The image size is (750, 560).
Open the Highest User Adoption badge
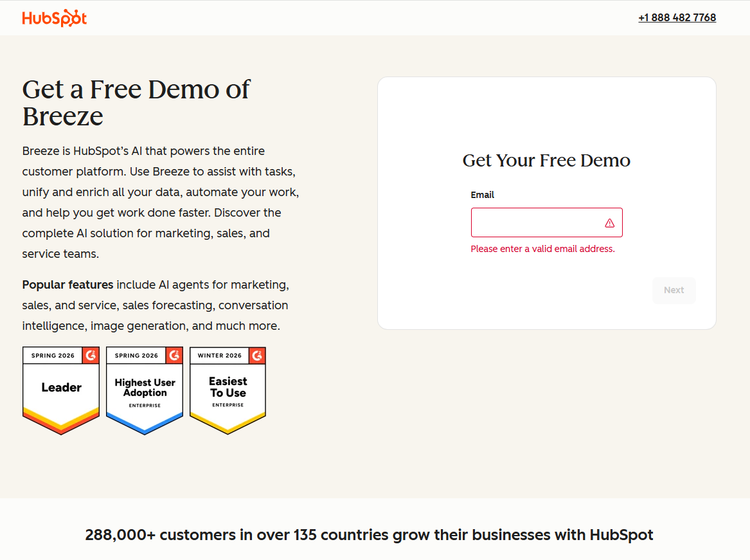145,390
